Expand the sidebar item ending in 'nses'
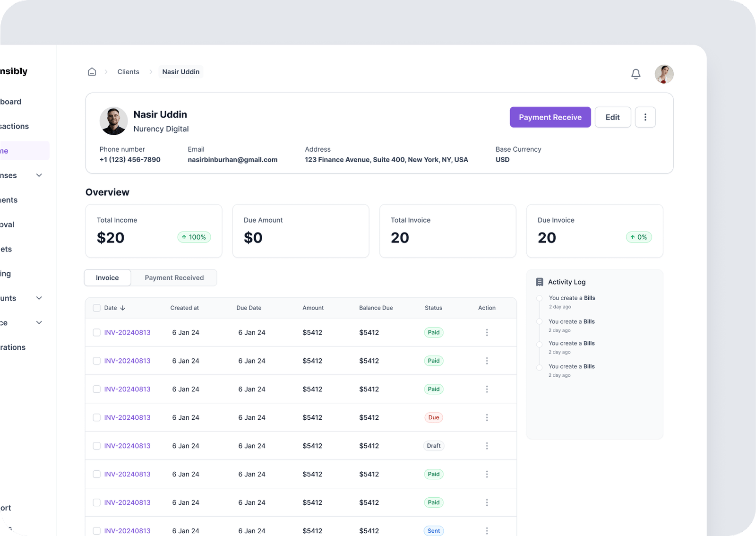Viewport: 756px width, 536px height. 39,175
